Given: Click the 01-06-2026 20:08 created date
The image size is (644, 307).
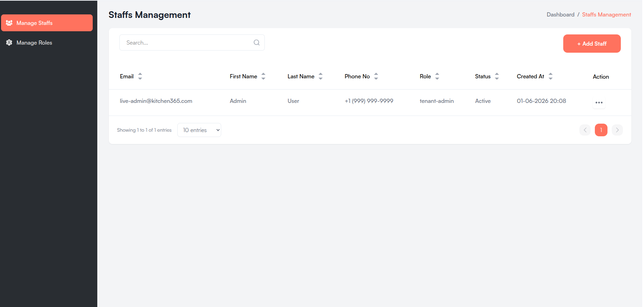Looking at the screenshot, I should point(541,101).
